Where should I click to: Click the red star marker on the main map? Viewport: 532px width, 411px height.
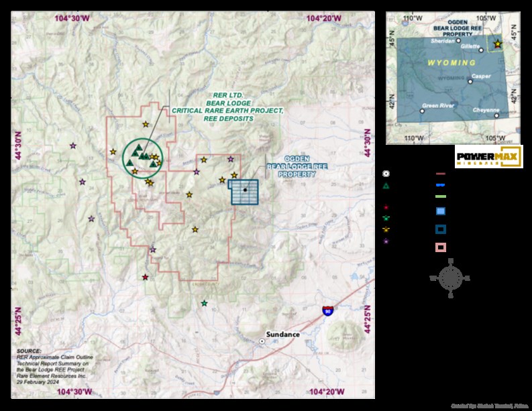pyautogui.click(x=145, y=277)
